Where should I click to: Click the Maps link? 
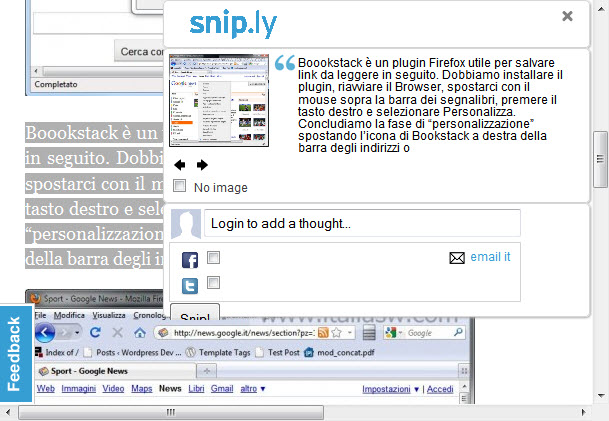click(142, 388)
